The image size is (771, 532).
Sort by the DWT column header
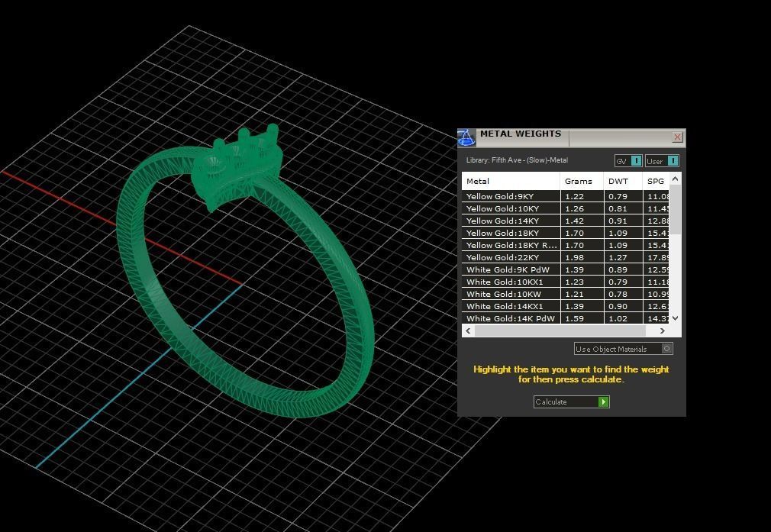click(623, 181)
